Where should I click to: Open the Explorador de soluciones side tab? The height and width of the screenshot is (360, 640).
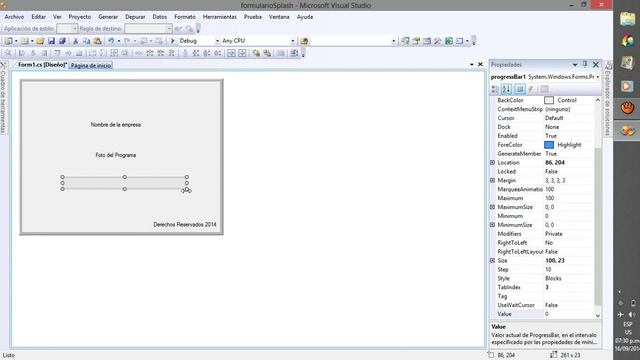click(x=607, y=99)
